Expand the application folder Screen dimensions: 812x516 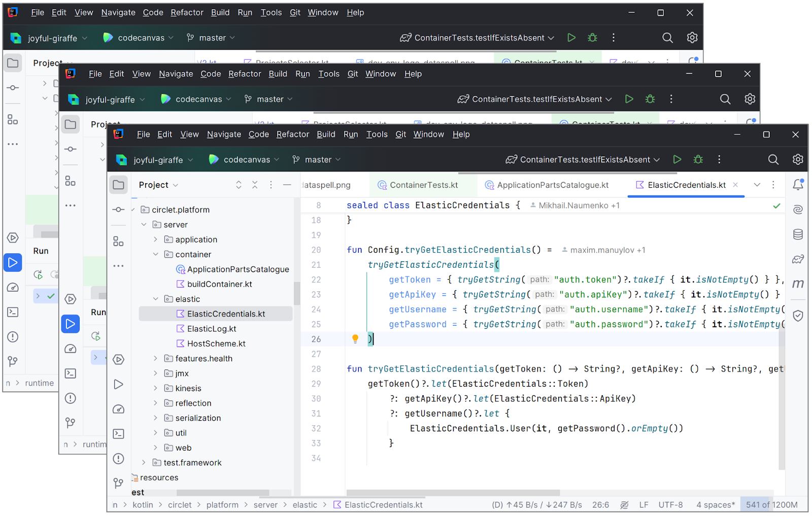coord(156,239)
